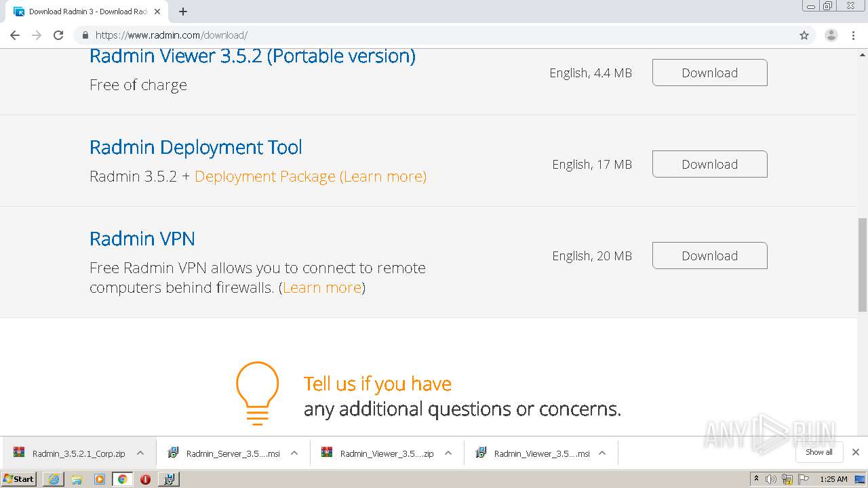Open the installer icon in the taskbar
Screen dimensions: 868x488
click(x=169, y=479)
